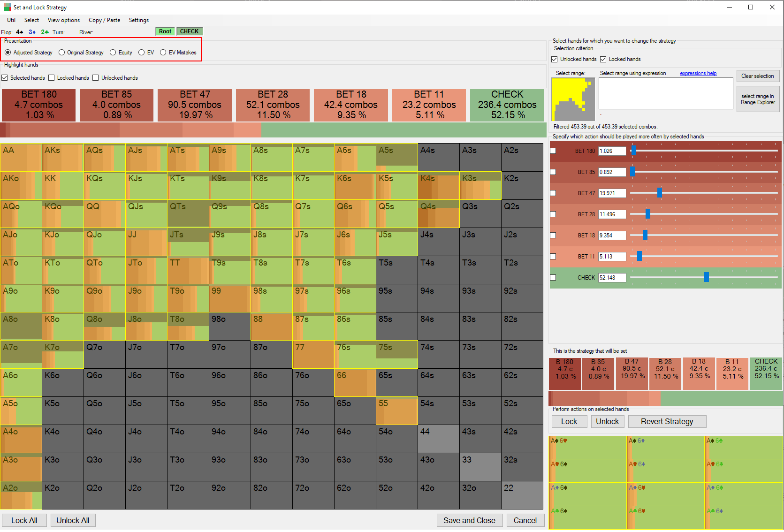Check the BET 18 action checkbox
784x532 pixels.
click(x=553, y=236)
